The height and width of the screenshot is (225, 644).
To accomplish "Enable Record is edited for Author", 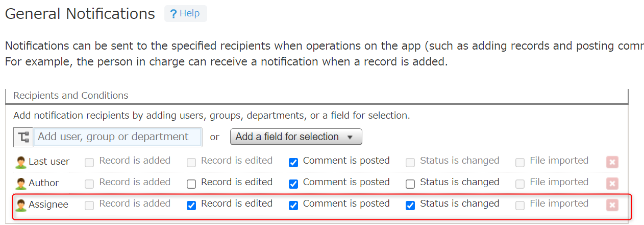I will pyautogui.click(x=191, y=184).
